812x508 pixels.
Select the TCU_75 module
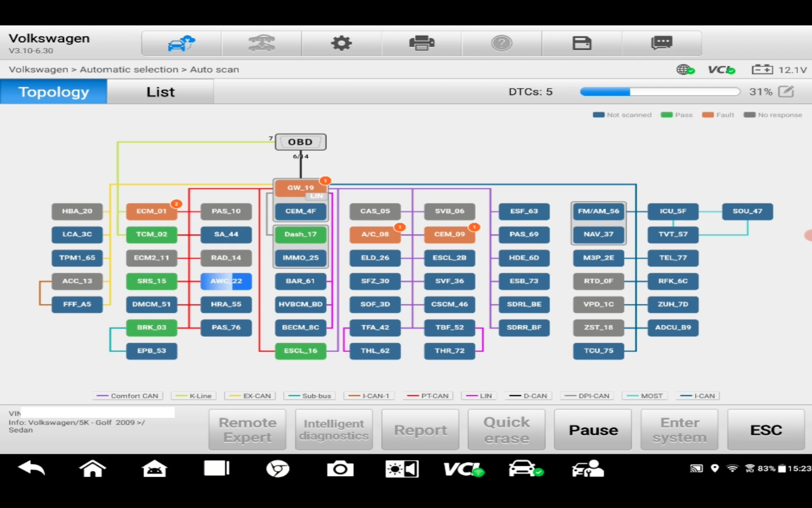pos(599,351)
